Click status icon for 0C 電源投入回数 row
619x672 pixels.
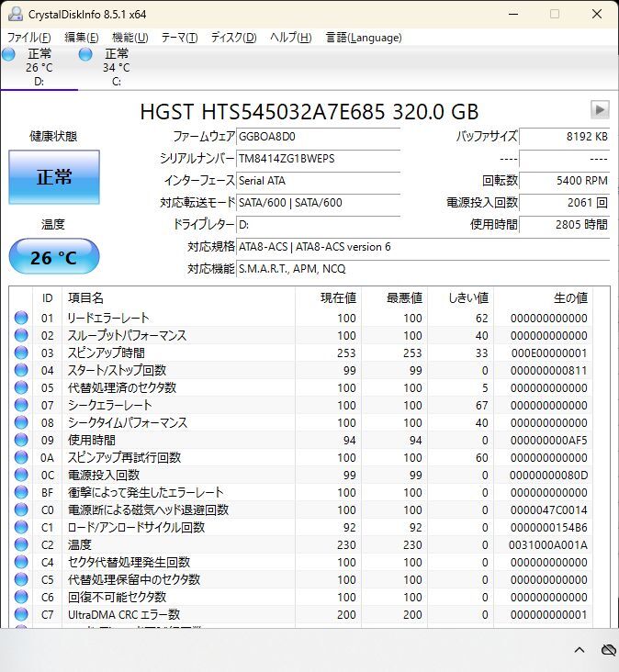(21, 475)
